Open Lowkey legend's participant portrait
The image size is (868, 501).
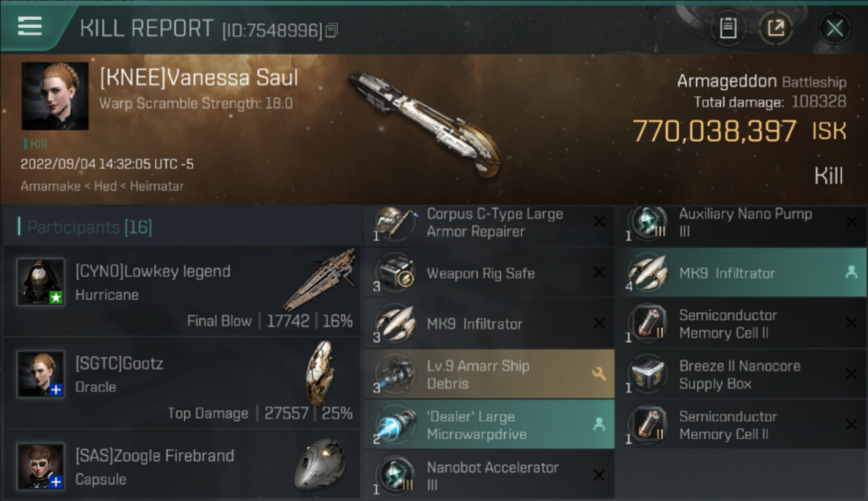[41, 283]
